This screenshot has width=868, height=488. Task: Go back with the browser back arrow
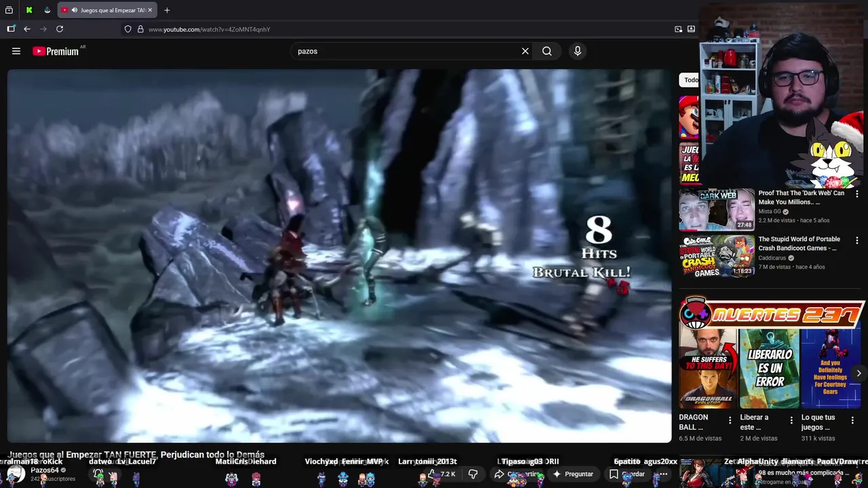coord(27,29)
